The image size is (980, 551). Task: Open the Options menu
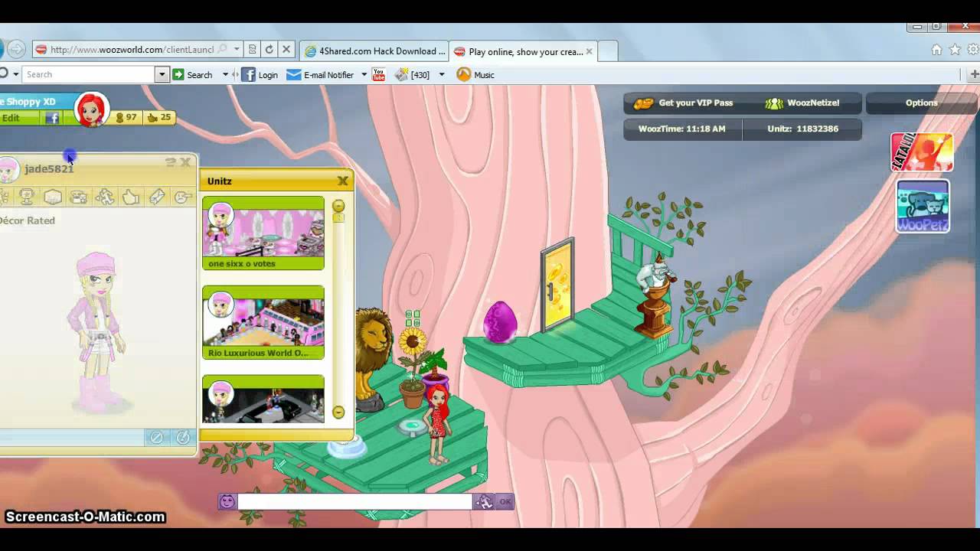click(x=922, y=103)
